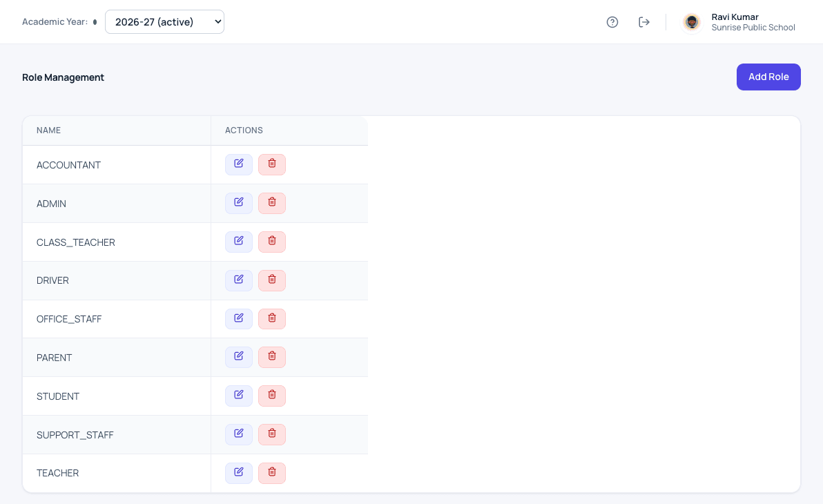Edit the ADMIN role
Viewport: 823px width, 504px height.
[x=239, y=203]
